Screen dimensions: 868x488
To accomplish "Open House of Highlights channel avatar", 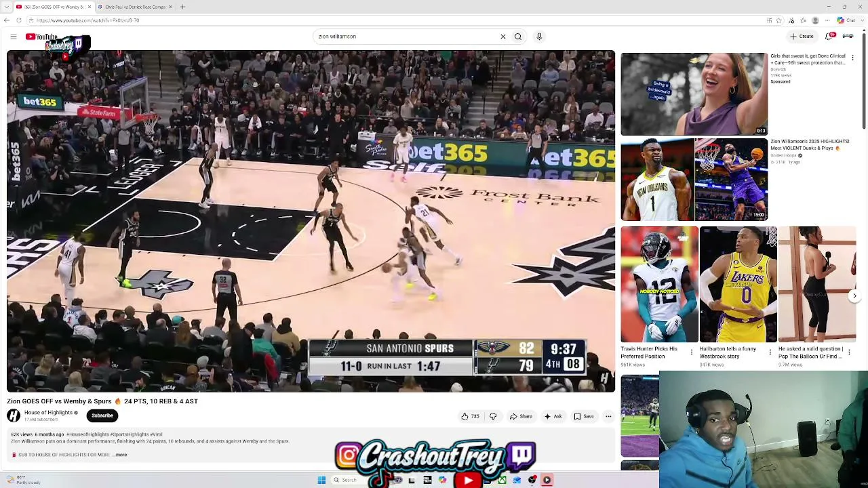I will pos(14,415).
